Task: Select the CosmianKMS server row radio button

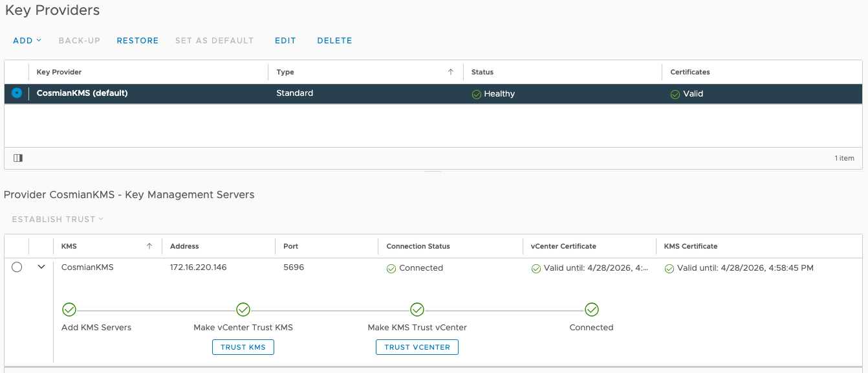Action: point(17,267)
